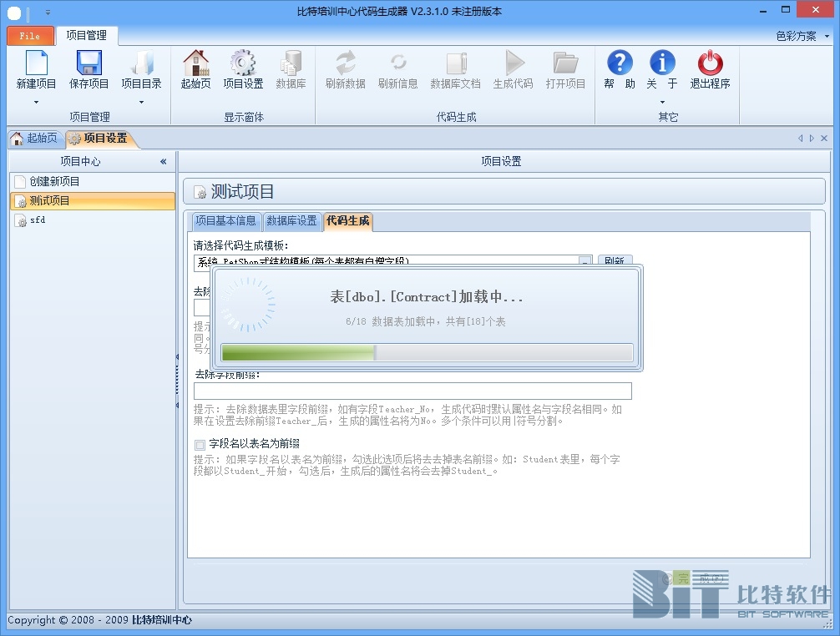Open the 起始页 home icon in ribbon
840x636 pixels.
point(195,63)
